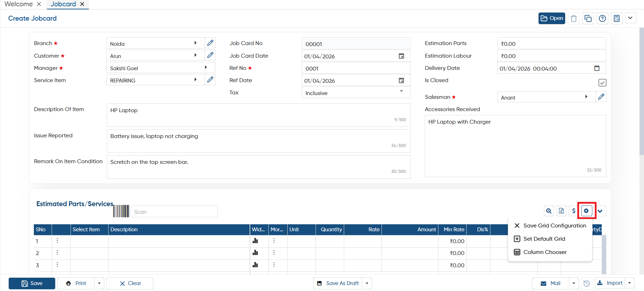The height and width of the screenshot is (291, 644).
Task: Click the trash delete icon in header
Action: pyautogui.click(x=573, y=19)
